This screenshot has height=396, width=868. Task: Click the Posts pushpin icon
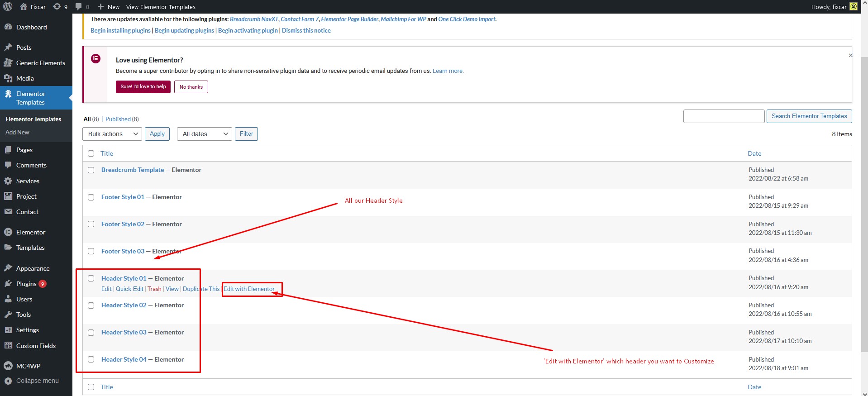tap(8, 48)
